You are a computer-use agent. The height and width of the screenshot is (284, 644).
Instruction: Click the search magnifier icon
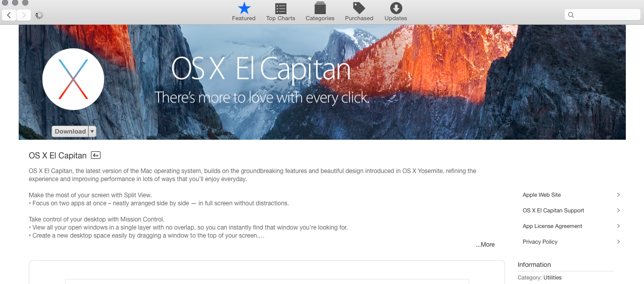tap(571, 15)
